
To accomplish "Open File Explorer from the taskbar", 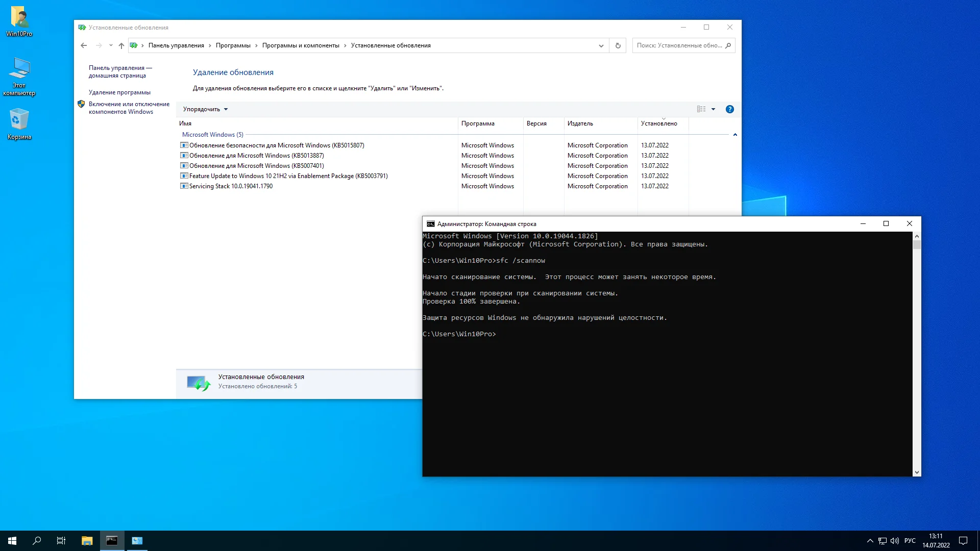I will pyautogui.click(x=87, y=541).
